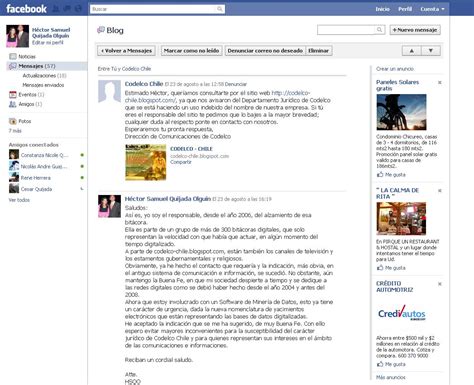
Task: Open Mensajes enviados in the sidebar
Action: pyautogui.click(x=43, y=85)
